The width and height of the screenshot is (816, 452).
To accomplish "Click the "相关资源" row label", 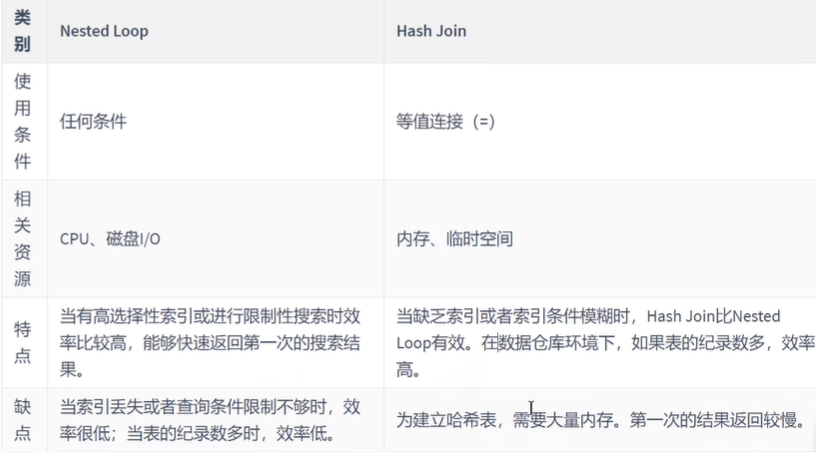I will 22,238.
